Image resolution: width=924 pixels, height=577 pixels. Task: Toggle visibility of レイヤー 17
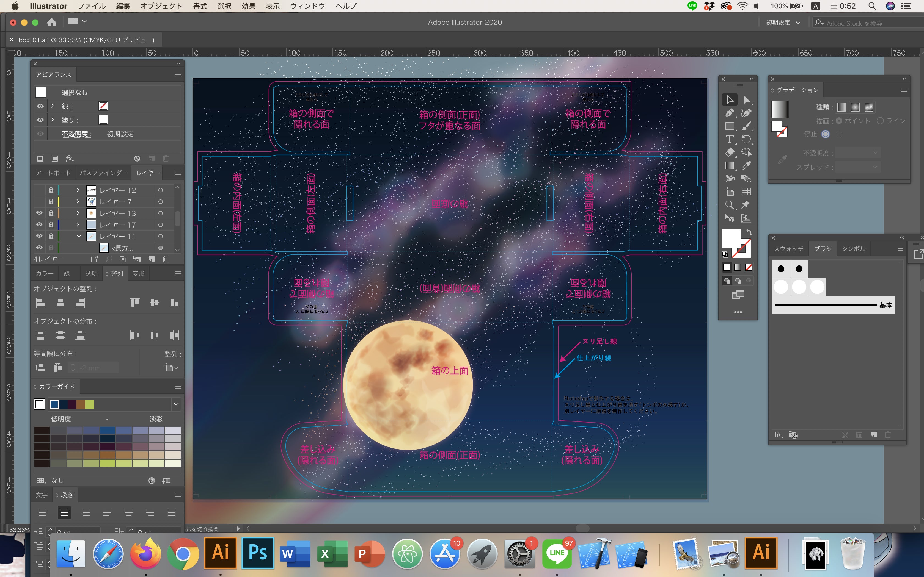point(39,224)
